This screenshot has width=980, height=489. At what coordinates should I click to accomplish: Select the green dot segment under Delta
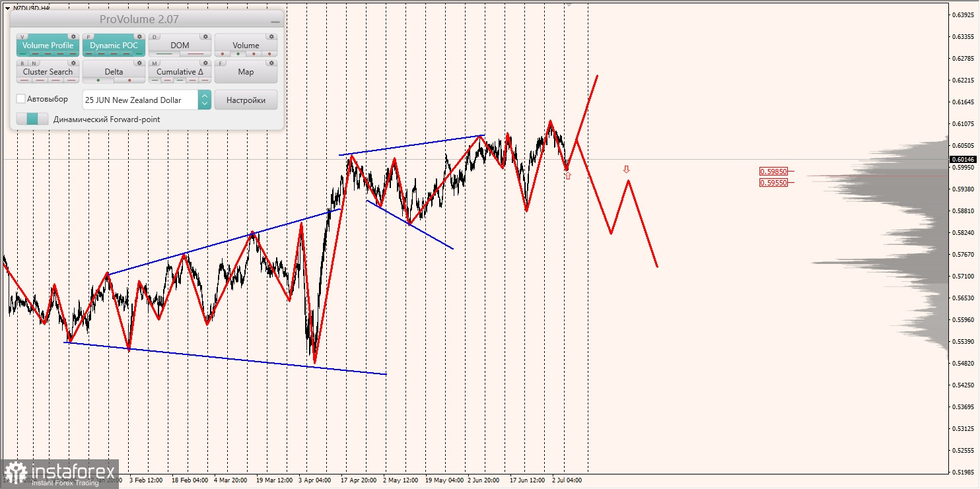98,80
